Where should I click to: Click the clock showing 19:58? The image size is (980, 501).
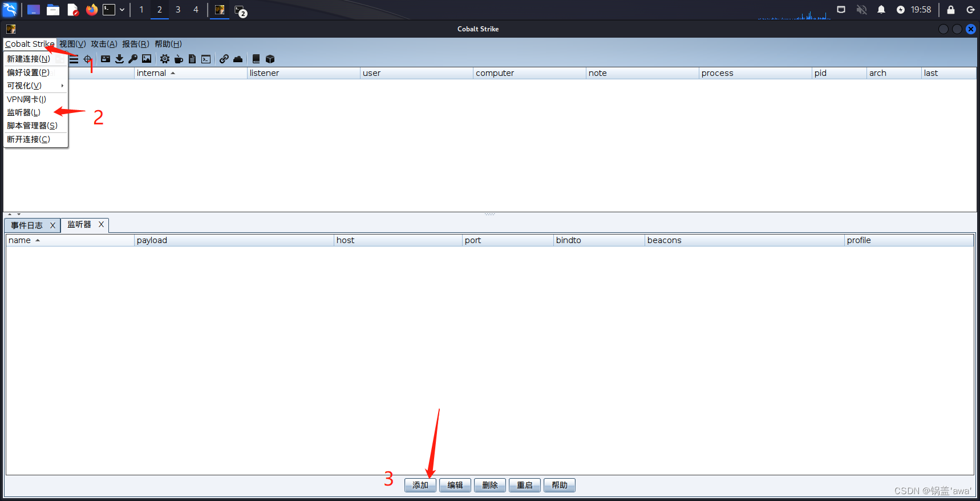click(921, 10)
